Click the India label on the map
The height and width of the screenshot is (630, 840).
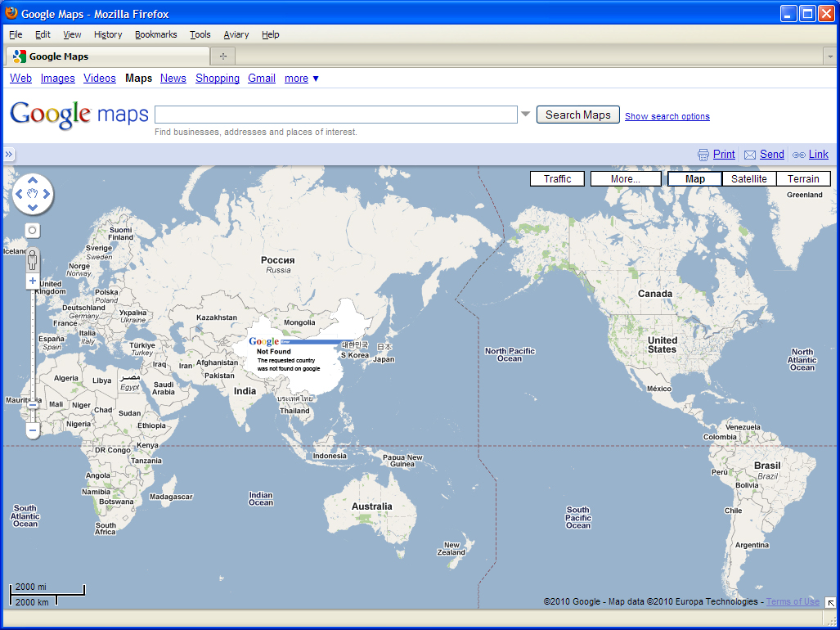[x=245, y=391]
